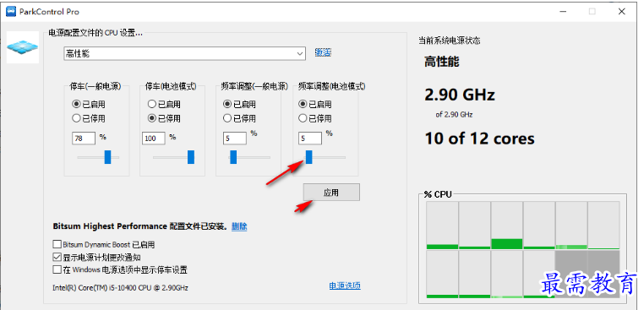The height and width of the screenshot is (310, 644).
Task: Click the 10 of 12 cores text
Action: (480, 139)
